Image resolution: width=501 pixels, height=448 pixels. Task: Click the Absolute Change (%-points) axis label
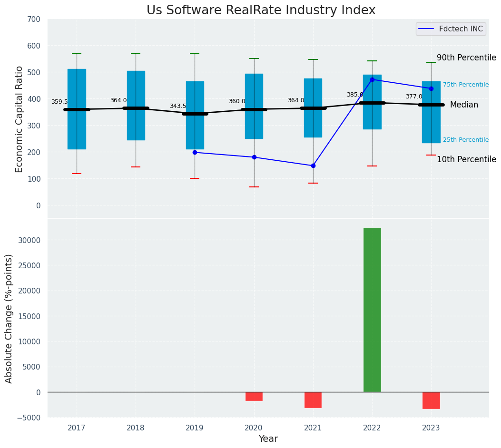[9, 319]
